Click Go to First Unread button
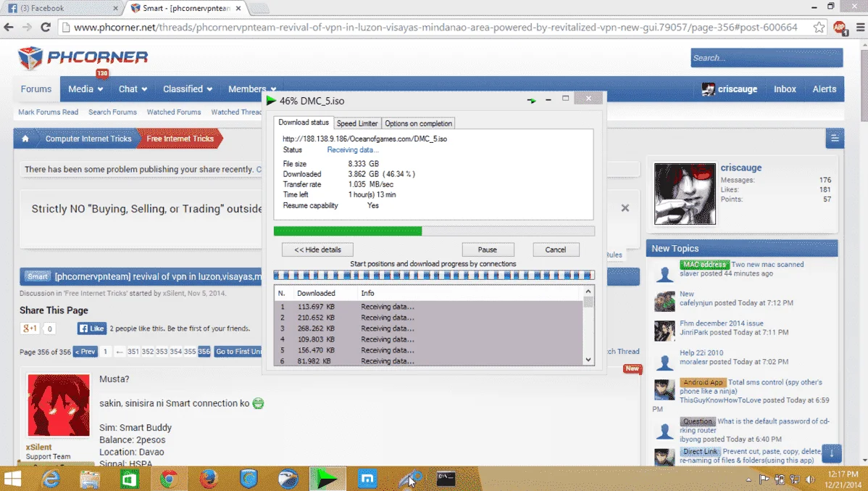The image size is (868, 491). tap(238, 352)
